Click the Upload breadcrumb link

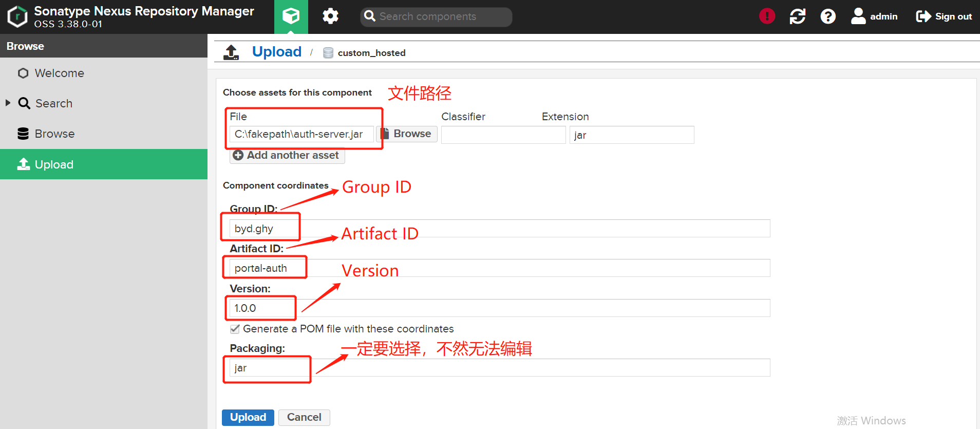pyautogui.click(x=277, y=52)
